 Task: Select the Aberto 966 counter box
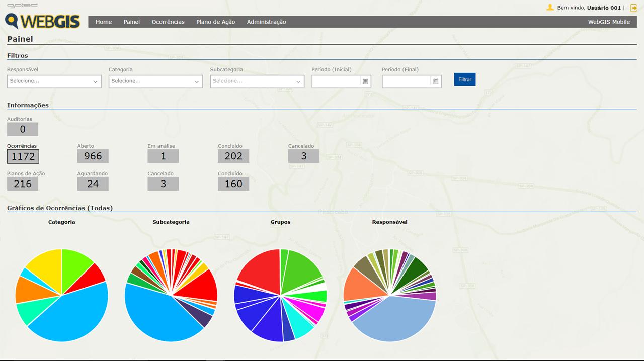[x=93, y=156]
